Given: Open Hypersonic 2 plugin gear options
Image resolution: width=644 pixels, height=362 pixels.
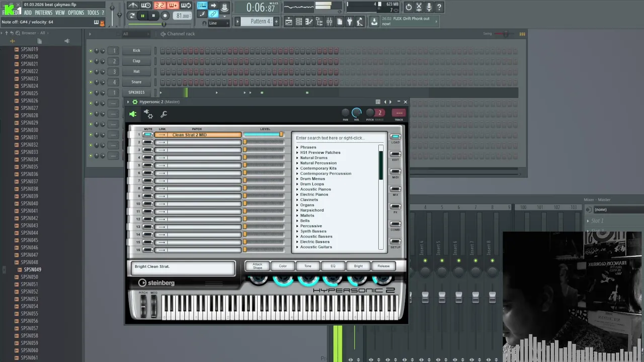Looking at the screenshot, I should [134, 102].
